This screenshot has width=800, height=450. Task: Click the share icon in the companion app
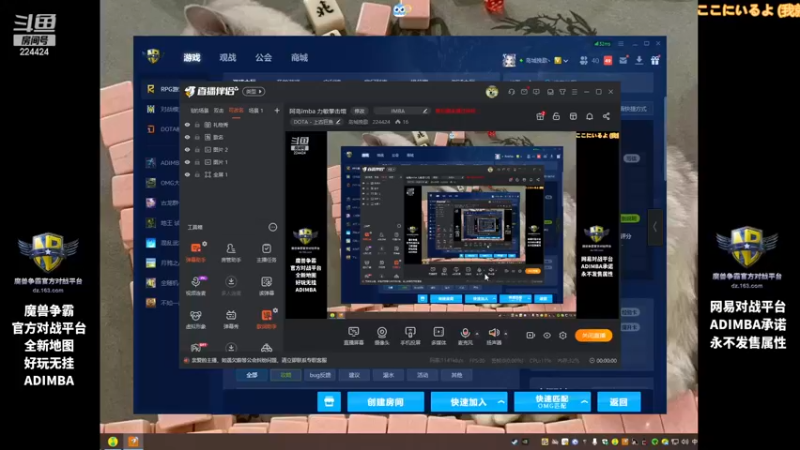pyautogui.click(x=606, y=116)
